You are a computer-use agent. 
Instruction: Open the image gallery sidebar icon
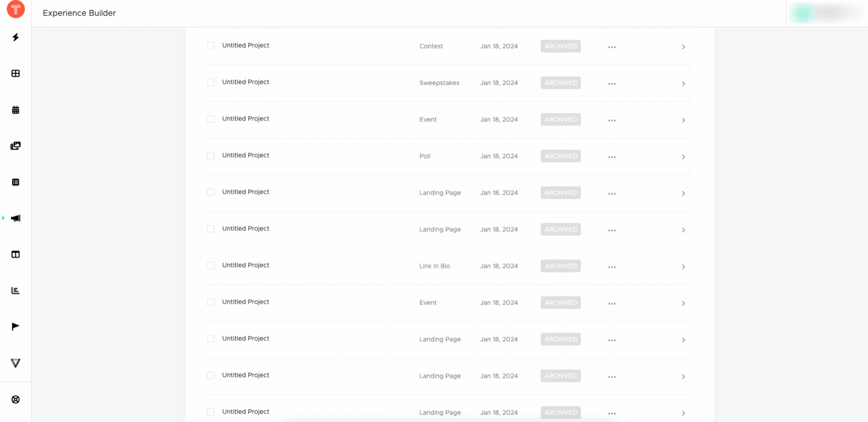coord(15,146)
